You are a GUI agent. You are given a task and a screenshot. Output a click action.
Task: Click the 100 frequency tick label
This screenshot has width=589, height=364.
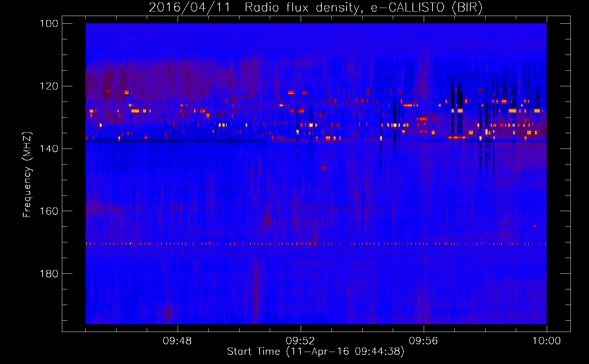pyautogui.click(x=49, y=24)
